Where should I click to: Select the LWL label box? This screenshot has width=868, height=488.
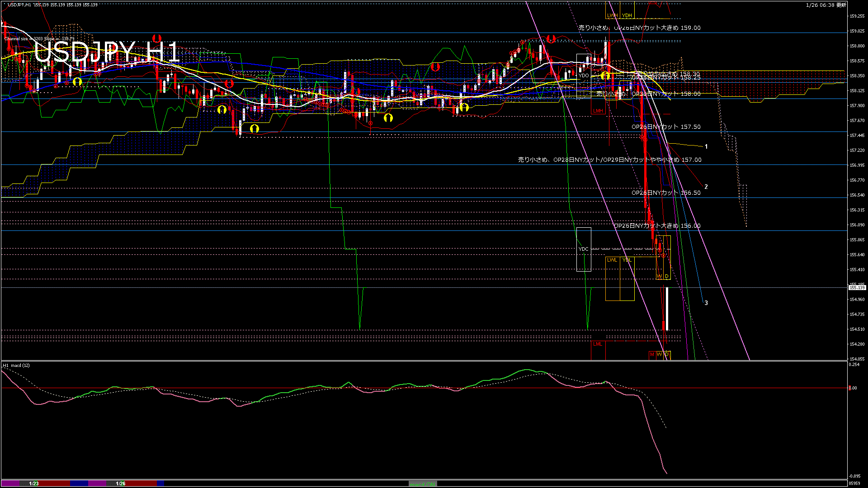click(612, 260)
